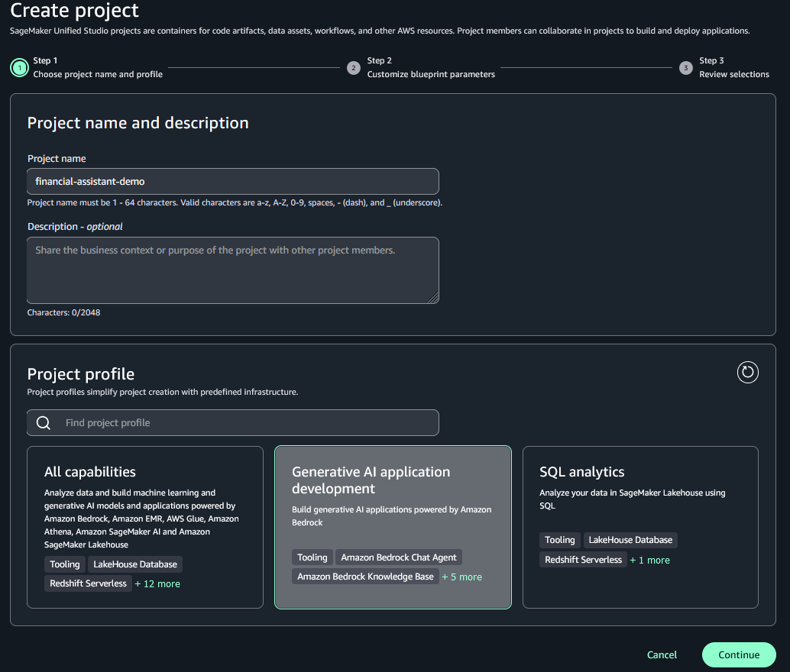790x672 pixels.
Task: Select the Generative AI application development profile
Action: (393, 527)
